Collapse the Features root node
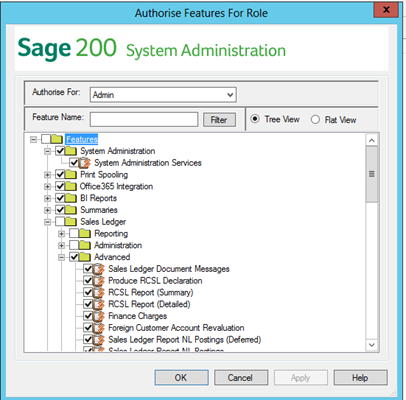The width and height of the screenshot is (406, 400). click(33, 139)
